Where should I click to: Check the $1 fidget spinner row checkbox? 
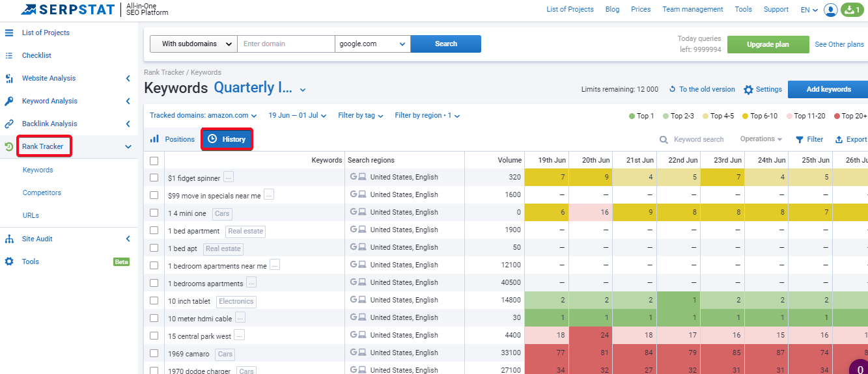coord(154,178)
